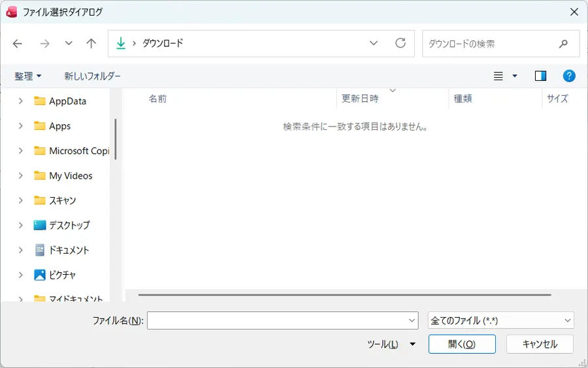Open the 整理 menu
Viewport: 588px width, 368px height.
click(27, 76)
